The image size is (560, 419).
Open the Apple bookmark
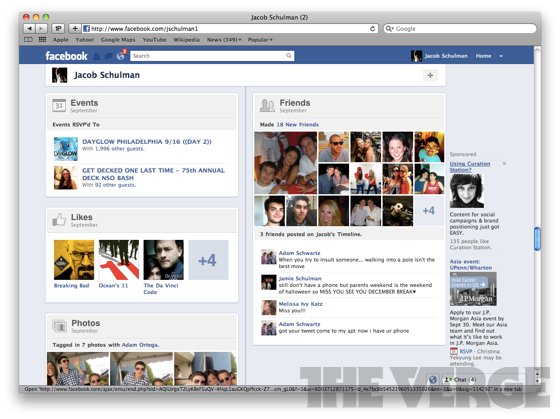[x=60, y=40]
